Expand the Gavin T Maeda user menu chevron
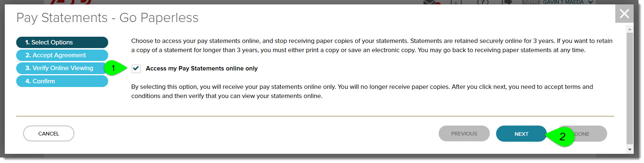644x163 pixels. click(x=591, y=2)
